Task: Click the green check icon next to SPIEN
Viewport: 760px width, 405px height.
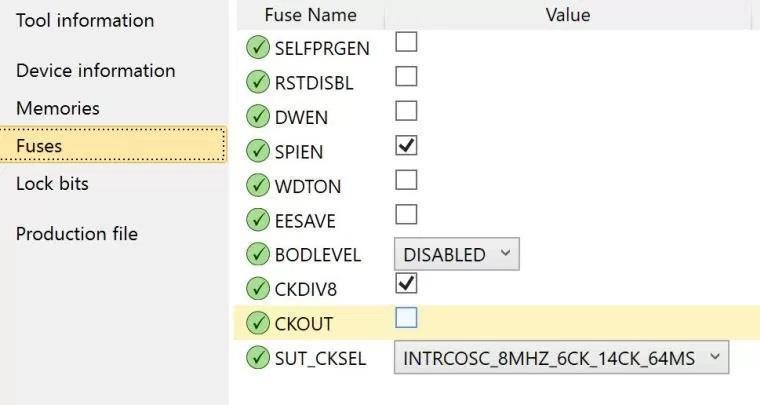Action: click(257, 151)
